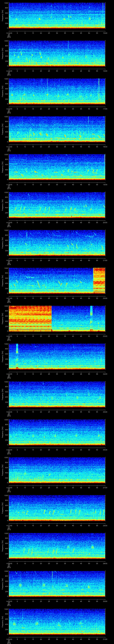Click the 1000 frequency tick of the 4:25:00 panel
Screen dimensions: 114x644
(6, 420)
